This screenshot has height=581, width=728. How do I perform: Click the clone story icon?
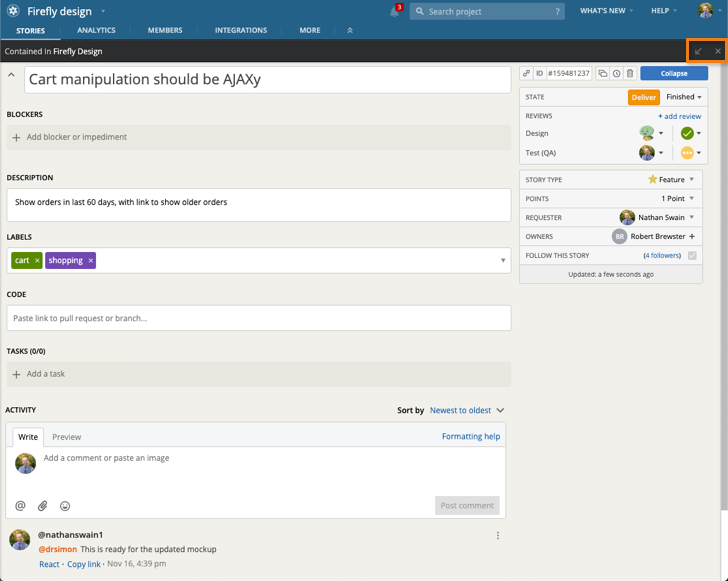click(x=603, y=73)
